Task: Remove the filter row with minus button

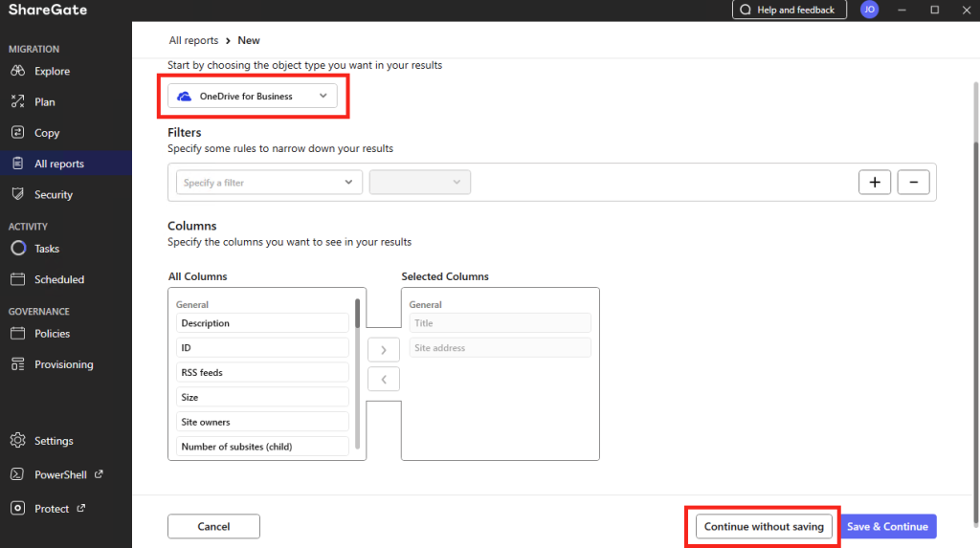Action: [x=913, y=183]
